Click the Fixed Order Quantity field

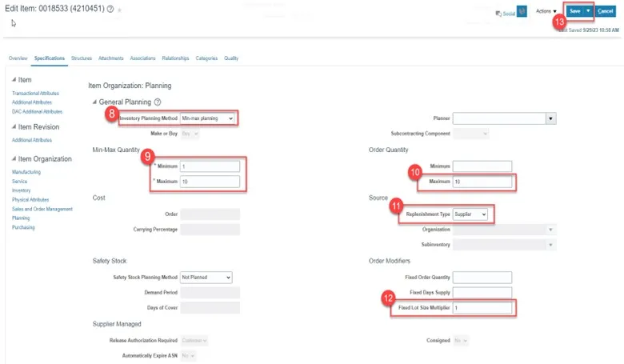point(482,278)
